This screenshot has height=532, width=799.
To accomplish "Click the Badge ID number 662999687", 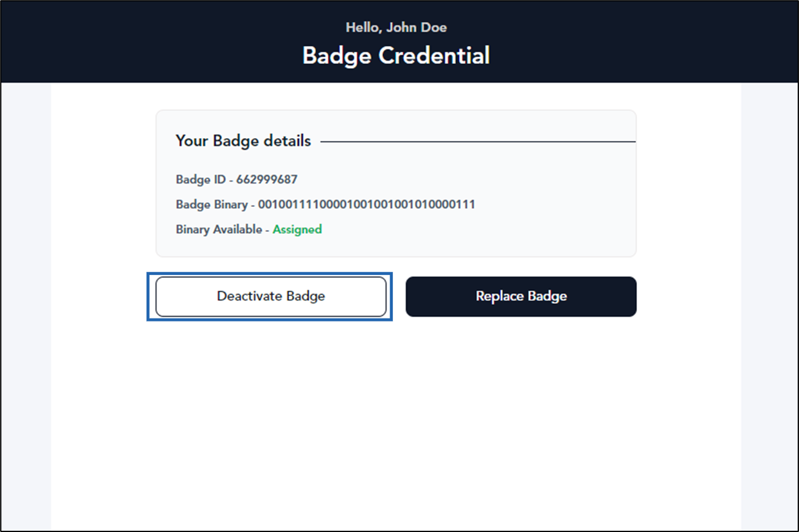I will pyautogui.click(x=267, y=180).
